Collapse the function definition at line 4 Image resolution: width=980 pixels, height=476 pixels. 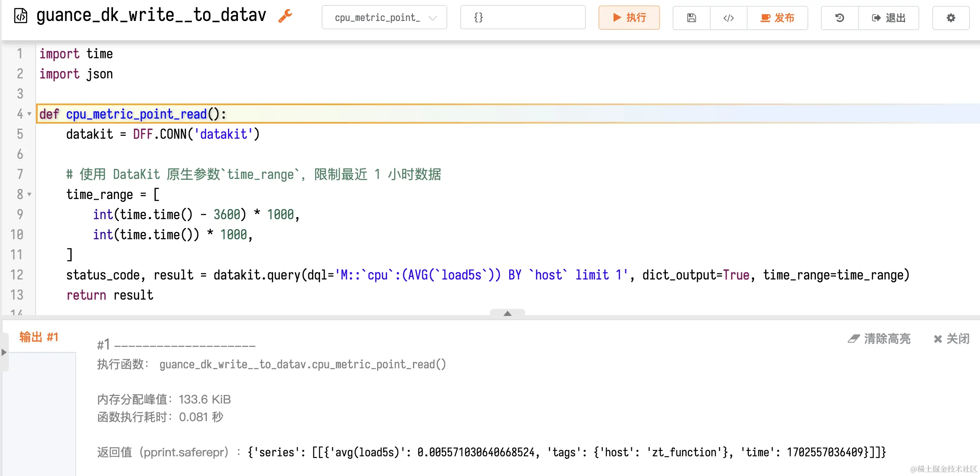29,114
